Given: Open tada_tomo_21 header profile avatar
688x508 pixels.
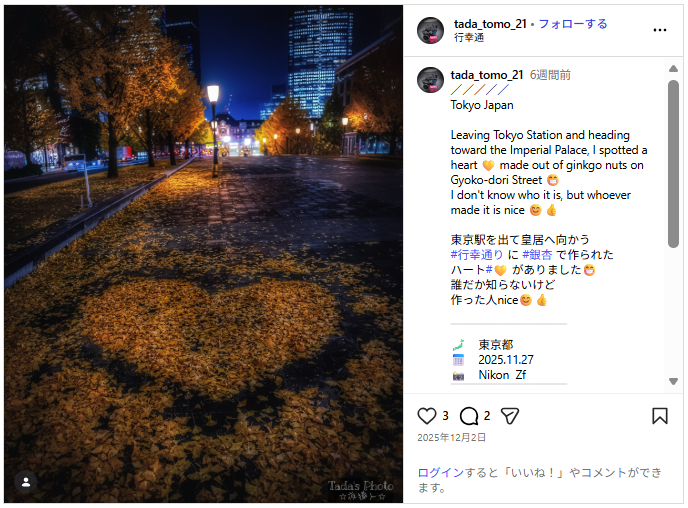Looking at the screenshot, I should pos(430,30).
